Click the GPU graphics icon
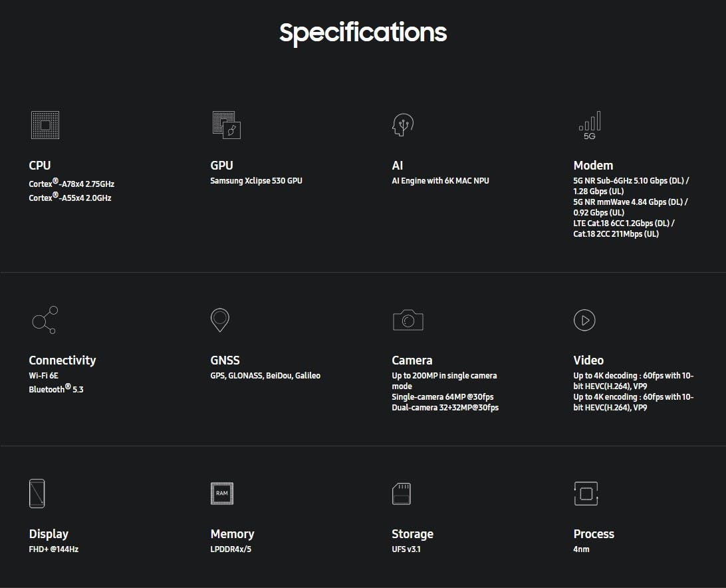The height and width of the screenshot is (588, 726). 226,125
